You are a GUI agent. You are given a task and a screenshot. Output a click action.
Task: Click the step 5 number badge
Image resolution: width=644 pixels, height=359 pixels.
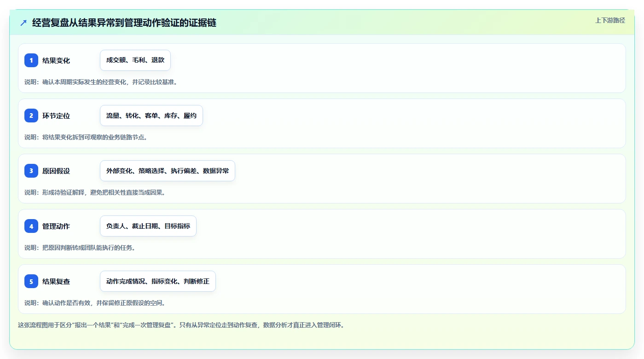coord(31,281)
